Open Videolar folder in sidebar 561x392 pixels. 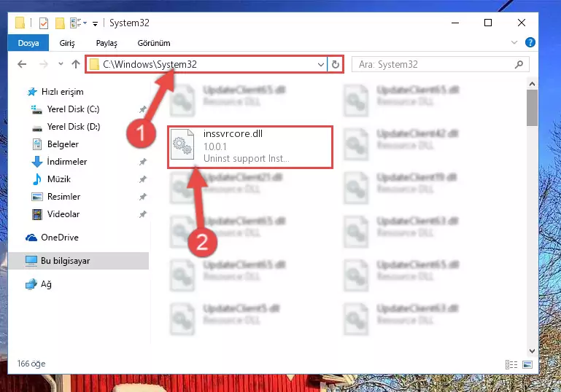point(55,214)
